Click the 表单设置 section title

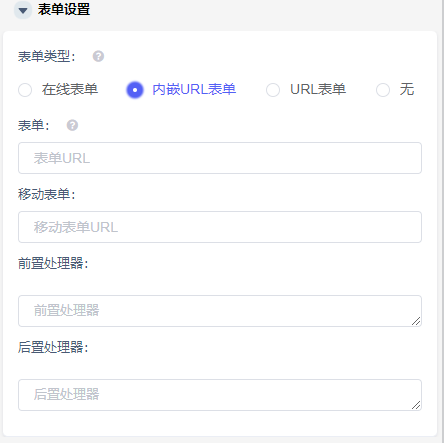[x=64, y=9]
